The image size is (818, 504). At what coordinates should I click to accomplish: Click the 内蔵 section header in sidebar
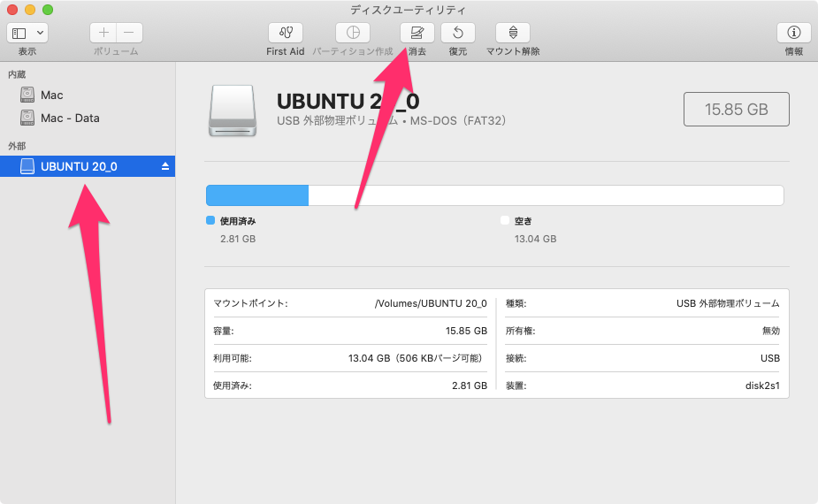click(x=17, y=74)
